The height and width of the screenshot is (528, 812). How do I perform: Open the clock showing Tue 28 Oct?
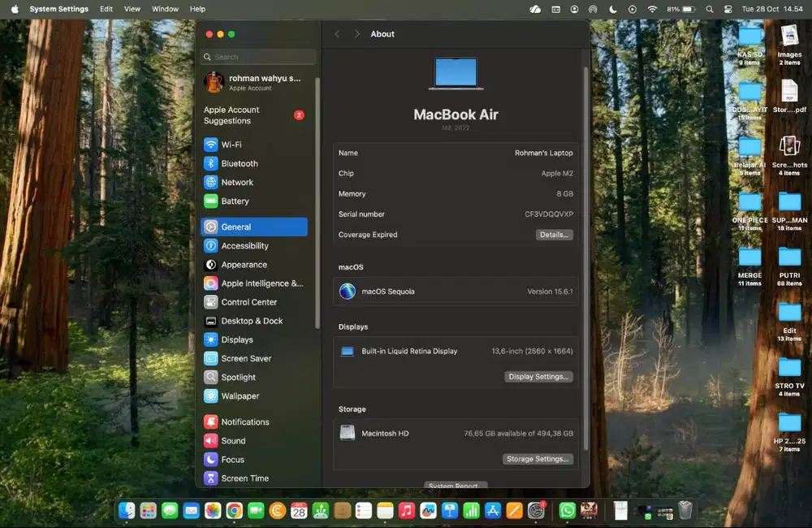772,9
